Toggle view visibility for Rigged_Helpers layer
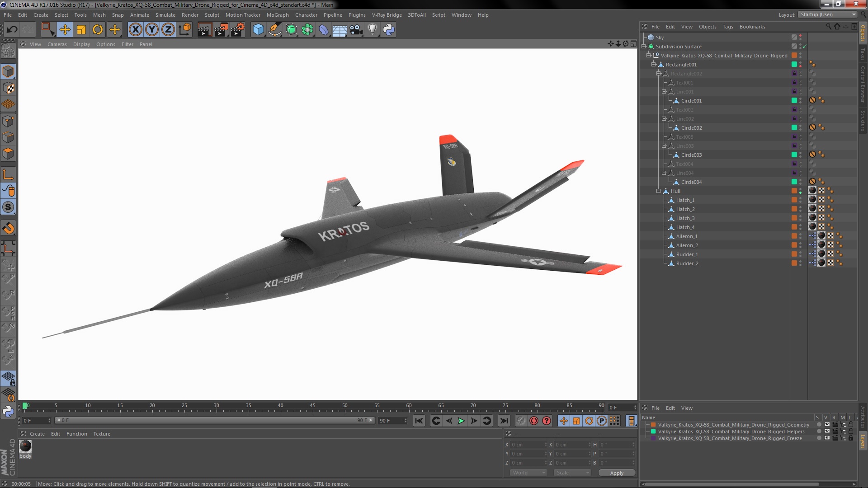The width and height of the screenshot is (868, 488). coord(827,432)
